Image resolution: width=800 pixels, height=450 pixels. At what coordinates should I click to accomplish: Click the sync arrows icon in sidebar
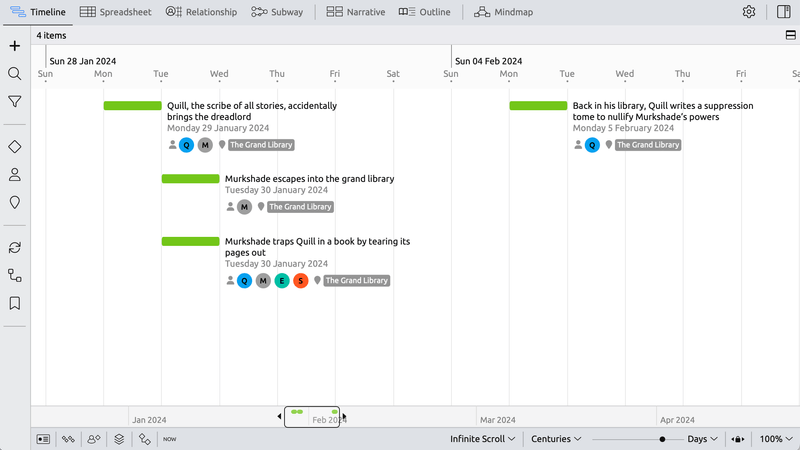click(x=15, y=248)
